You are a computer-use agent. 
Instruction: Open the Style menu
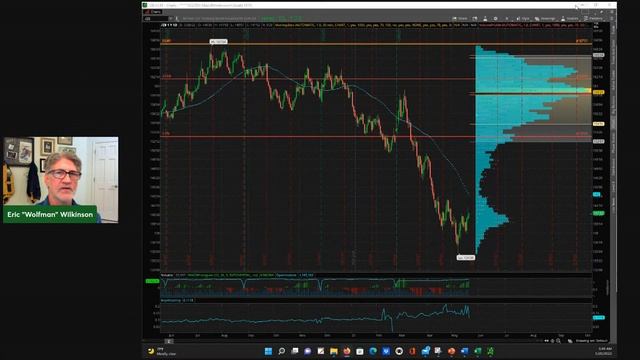coord(523,19)
